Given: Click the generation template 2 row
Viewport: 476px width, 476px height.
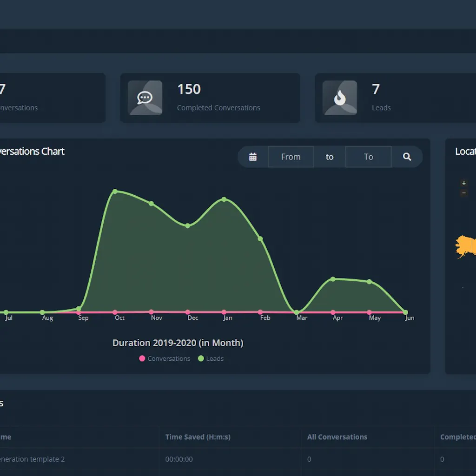Looking at the screenshot, I should tap(33, 459).
